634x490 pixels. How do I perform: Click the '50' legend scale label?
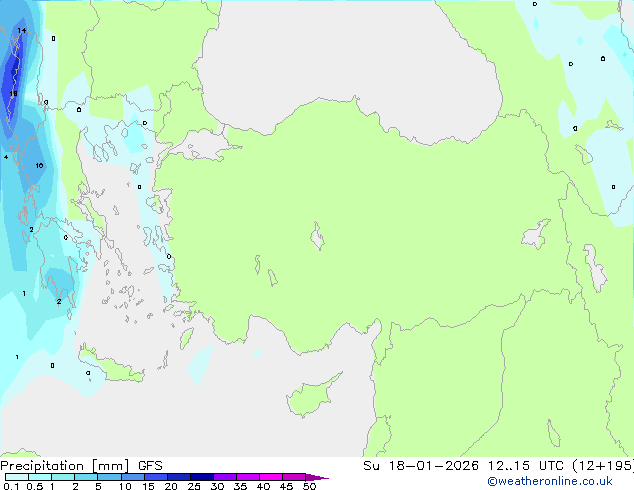pos(309,486)
